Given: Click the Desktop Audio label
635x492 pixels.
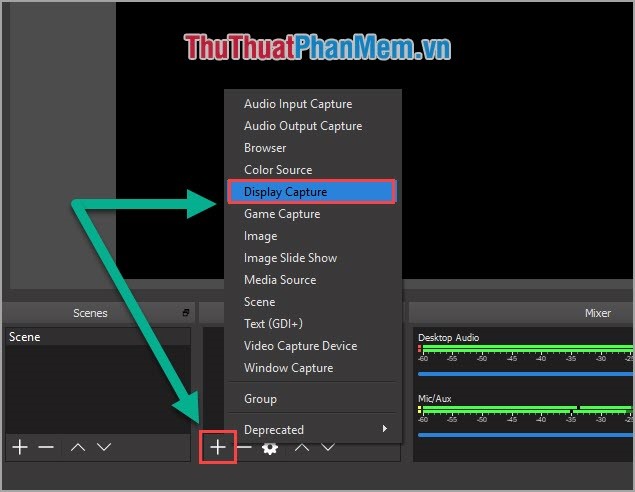Looking at the screenshot, I should pos(448,338).
